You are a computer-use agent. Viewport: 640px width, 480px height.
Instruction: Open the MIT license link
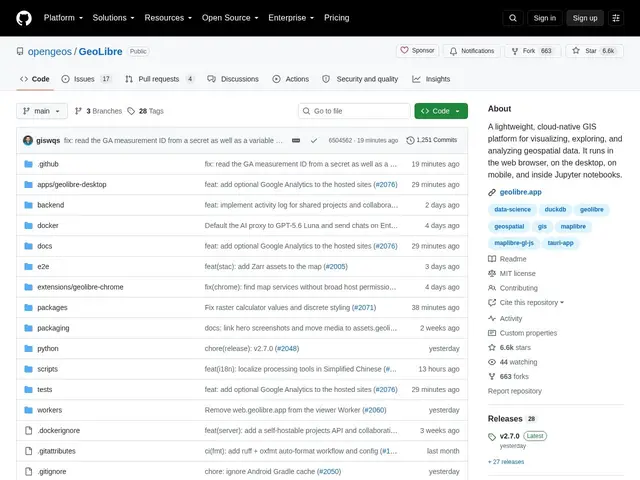[512, 273]
